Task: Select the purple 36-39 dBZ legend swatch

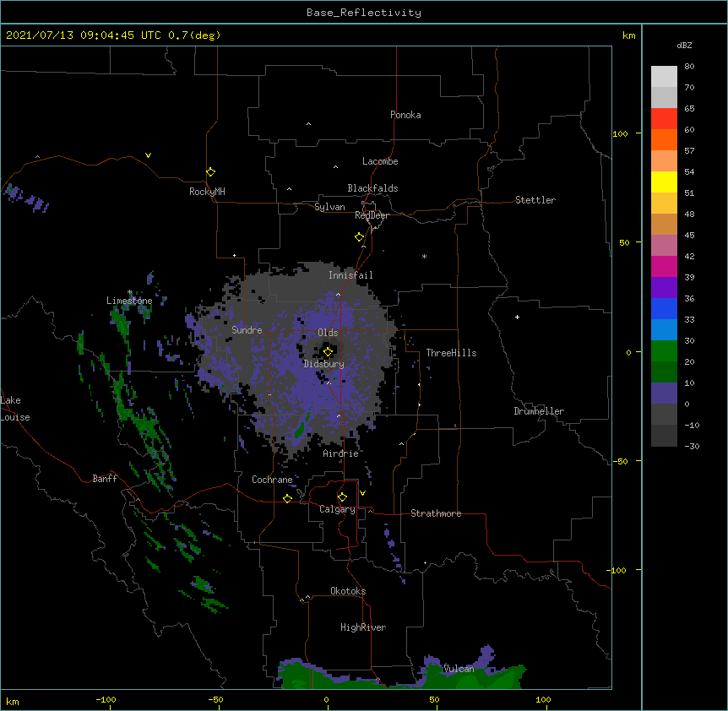Action: click(664, 288)
